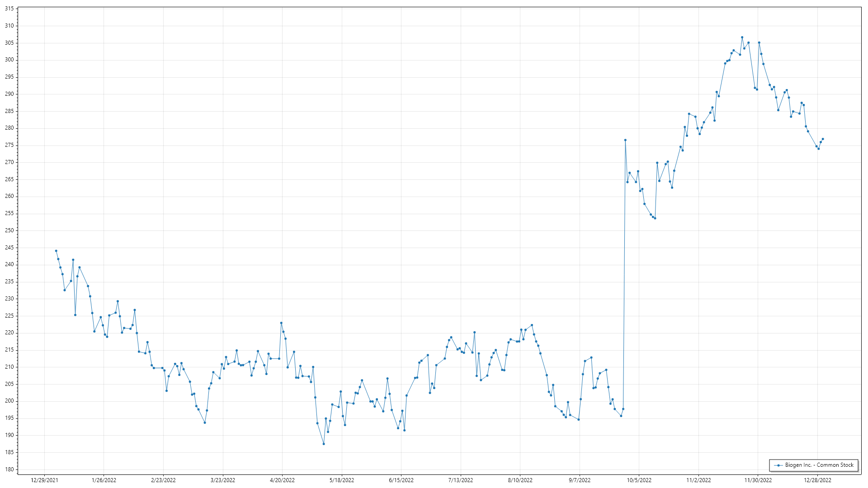Select the lowest data point near 187
868x488 pixels.
click(324, 444)
